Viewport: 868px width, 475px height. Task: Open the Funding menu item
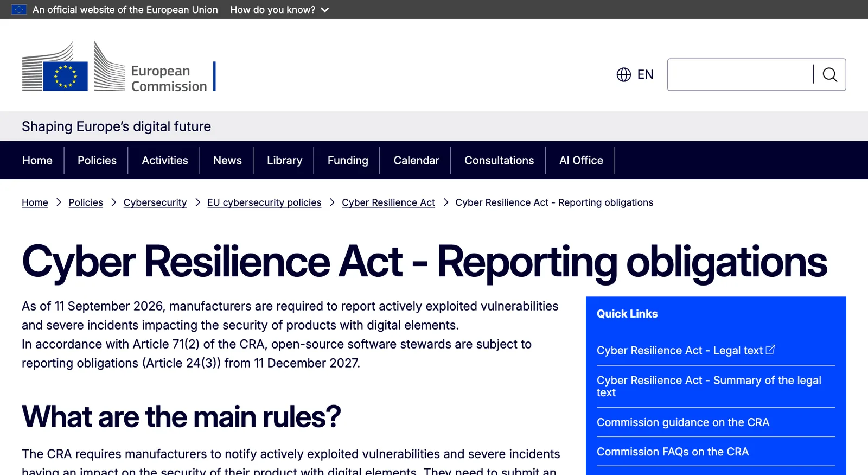click(348, 160)
